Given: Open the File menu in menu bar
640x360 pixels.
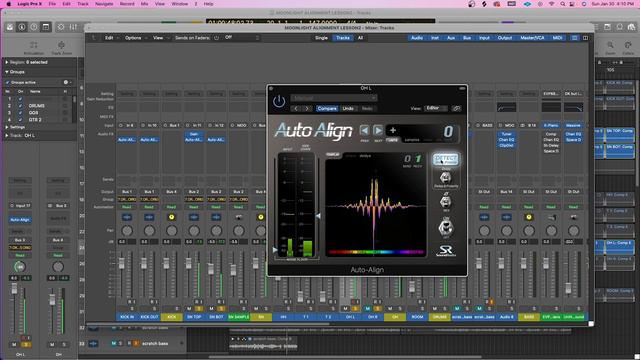Looking at the screenshot, I should click(52, 4).
